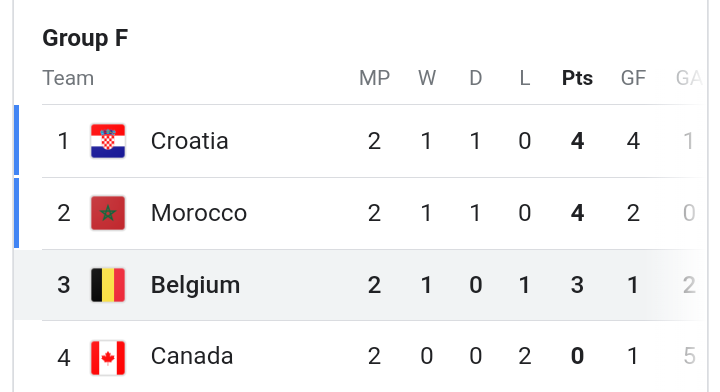
Task: Click the Team column header
Action: (x=68, y=78)
